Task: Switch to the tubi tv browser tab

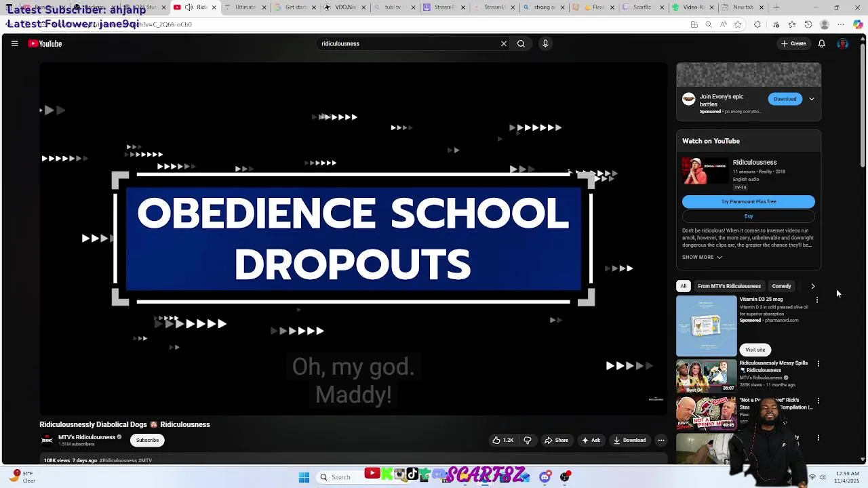Action: pyautogui.click(x=392, y=7)
